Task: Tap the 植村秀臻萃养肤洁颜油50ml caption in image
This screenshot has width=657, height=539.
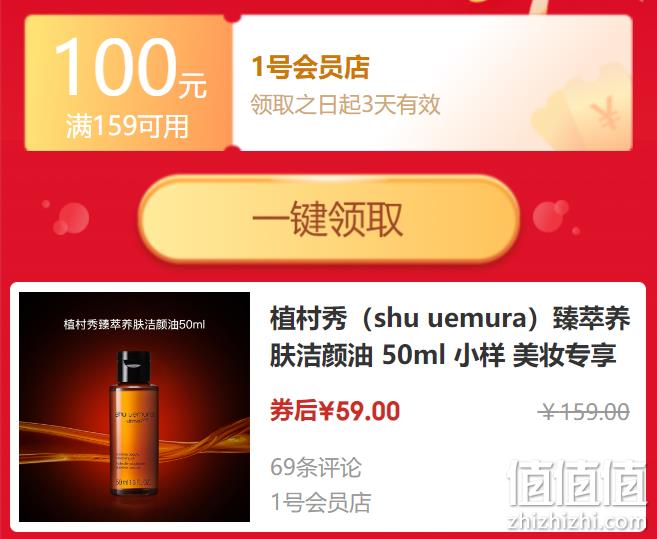Action: coord(135,324)
